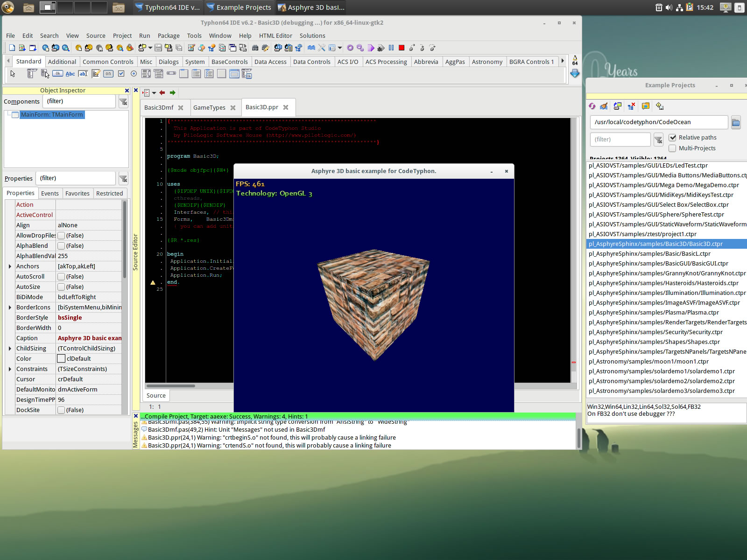This screenshot has height=560, width=747.
Task: Toggle AllowDropFiles property checkbox
Action: click(x=61, y=236)
